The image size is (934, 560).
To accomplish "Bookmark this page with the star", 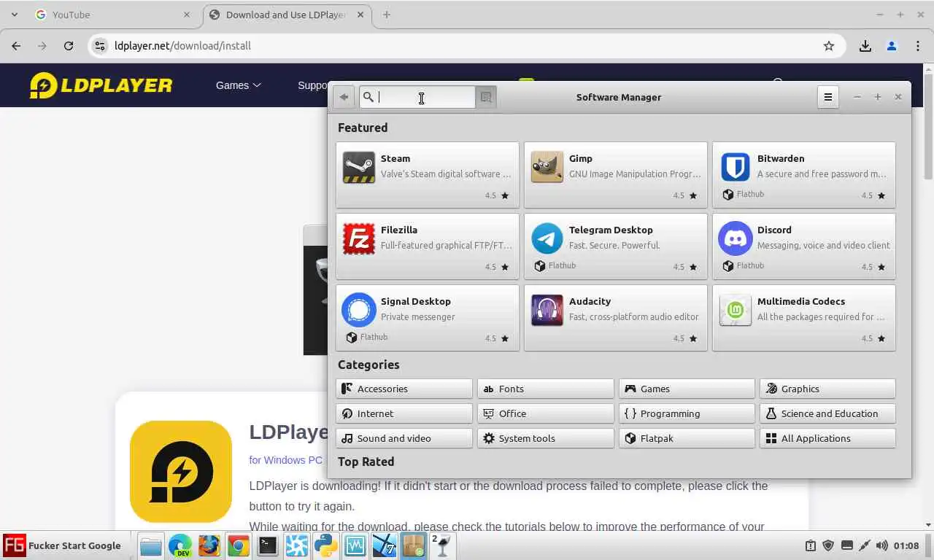I will pyautogui.click(x=829, y=45).
